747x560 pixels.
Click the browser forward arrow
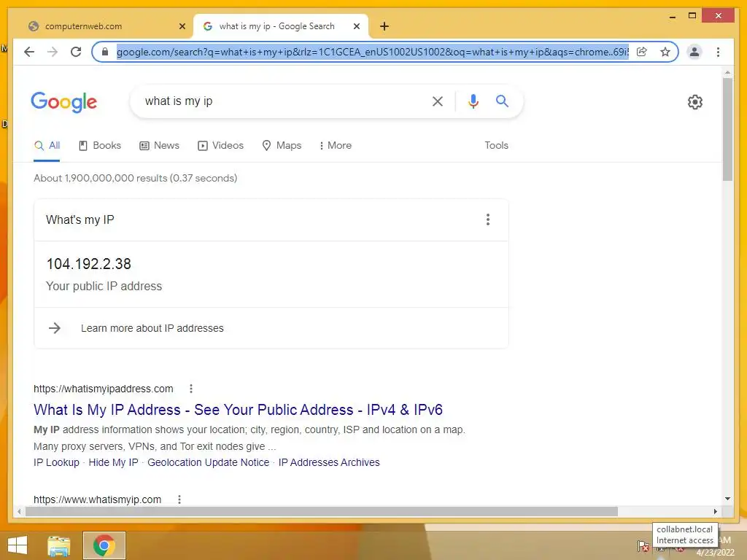pos(53,52)
